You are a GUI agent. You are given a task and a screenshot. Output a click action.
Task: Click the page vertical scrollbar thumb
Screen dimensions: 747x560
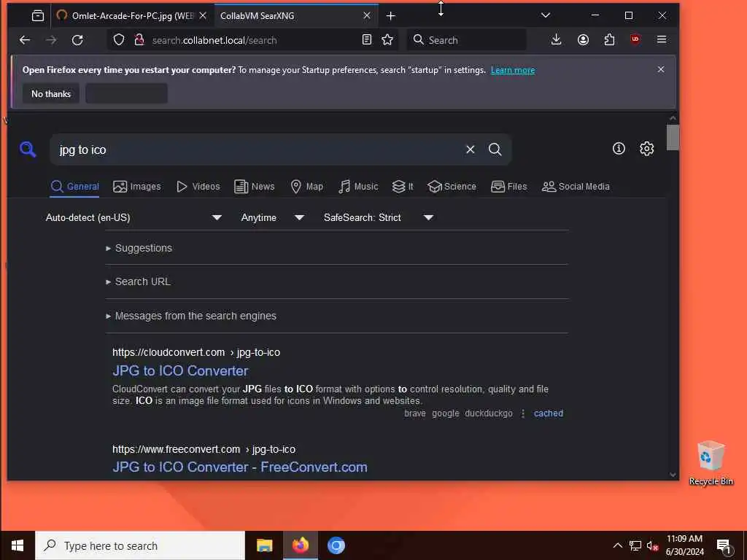673,137
